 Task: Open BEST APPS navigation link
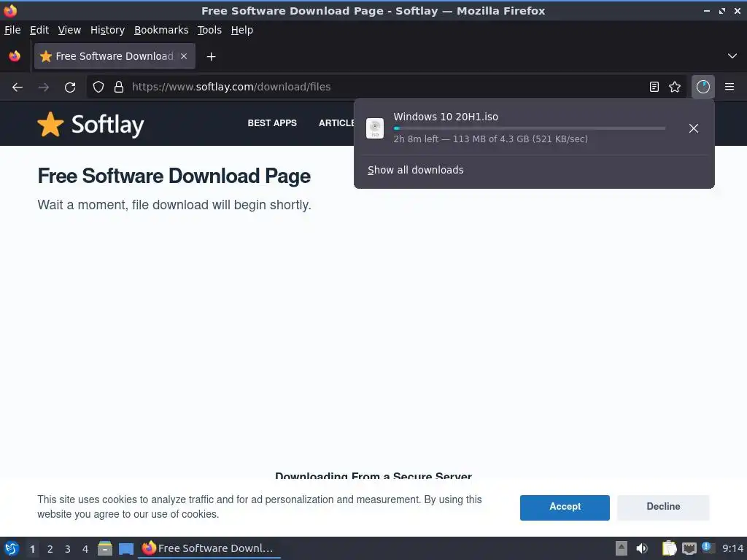272,122
